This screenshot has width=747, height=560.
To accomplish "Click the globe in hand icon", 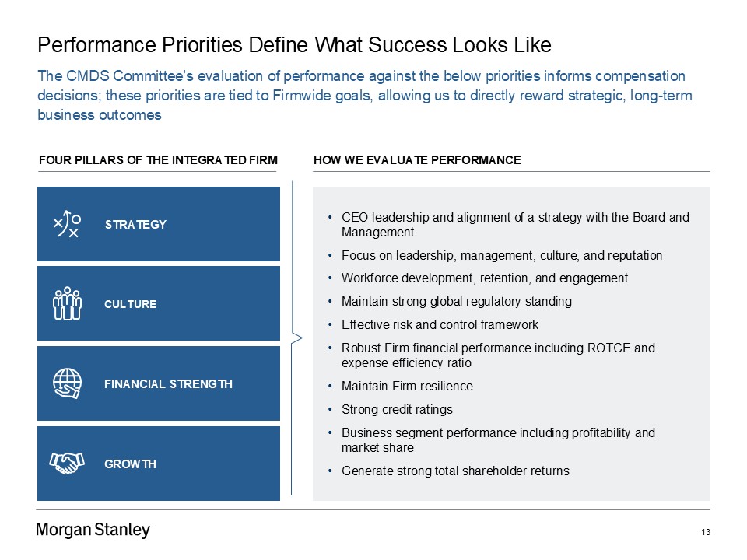I will pos(67,383).
